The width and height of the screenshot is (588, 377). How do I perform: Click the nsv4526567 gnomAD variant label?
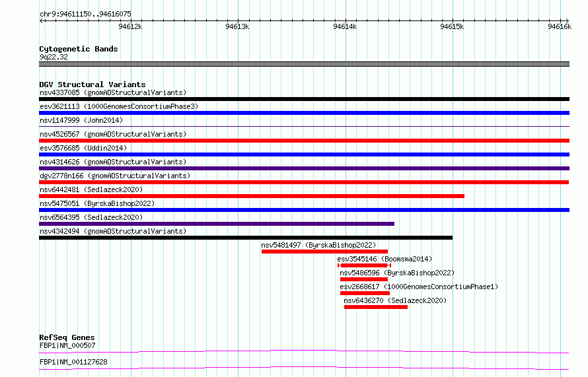coord(113,134)
